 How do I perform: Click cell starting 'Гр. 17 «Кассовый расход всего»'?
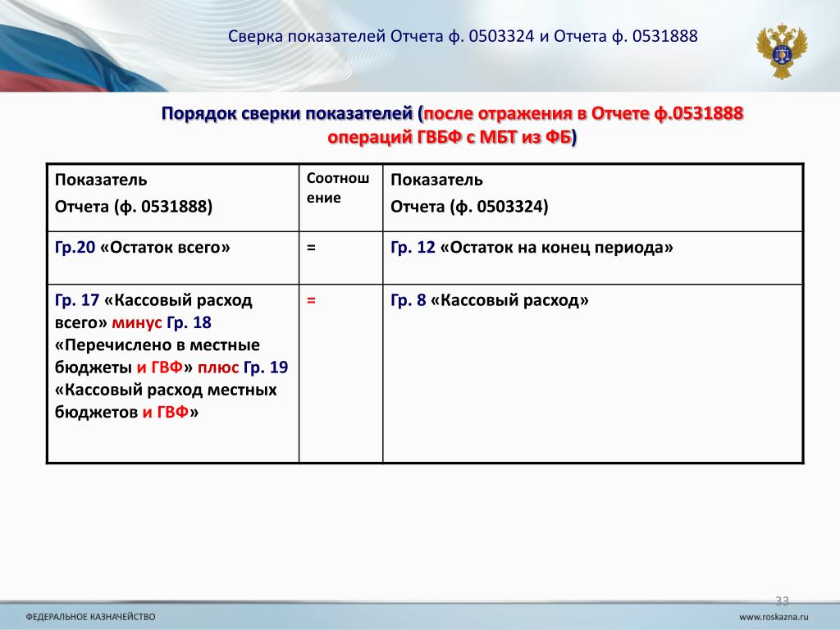(x=173, y=373)
